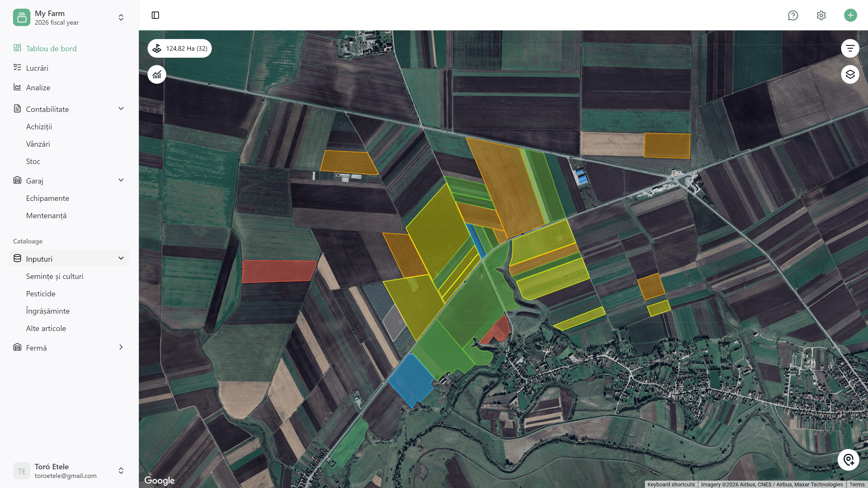868x488 pixels.
Task: Open the help chat
Action: (x=793, y=15)
